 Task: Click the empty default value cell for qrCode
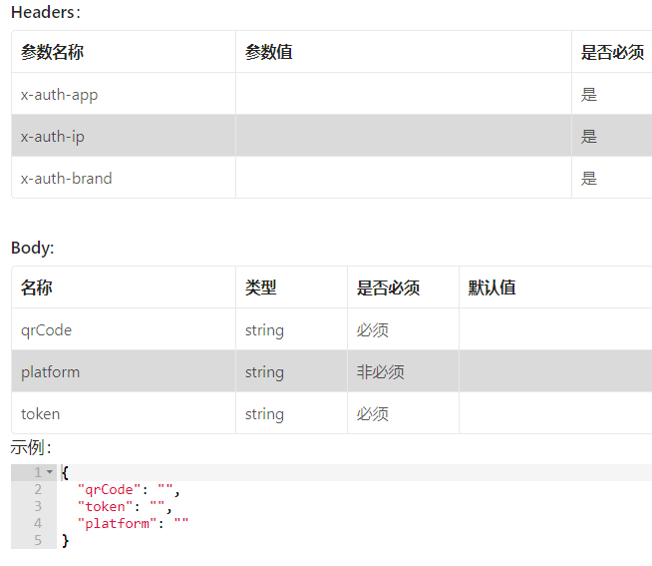point(556,329)
